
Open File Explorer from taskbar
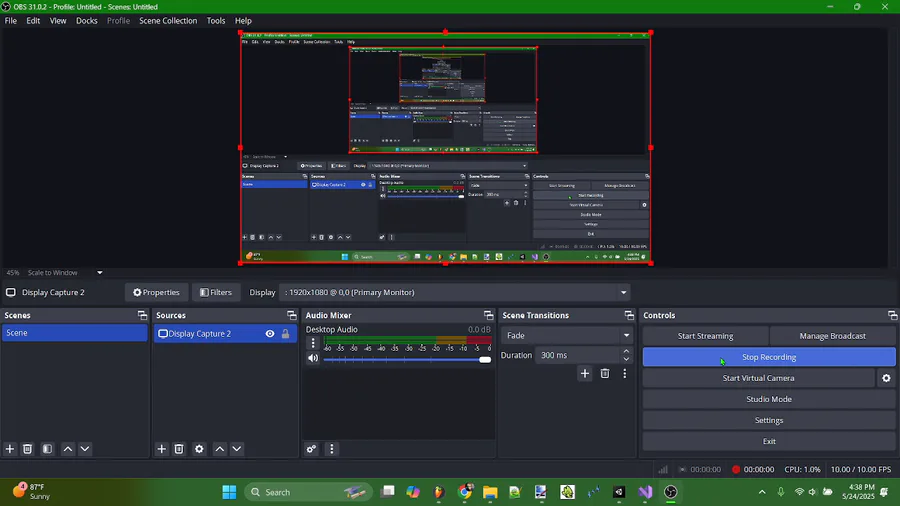pyautogui.click(x=490, y=492)
